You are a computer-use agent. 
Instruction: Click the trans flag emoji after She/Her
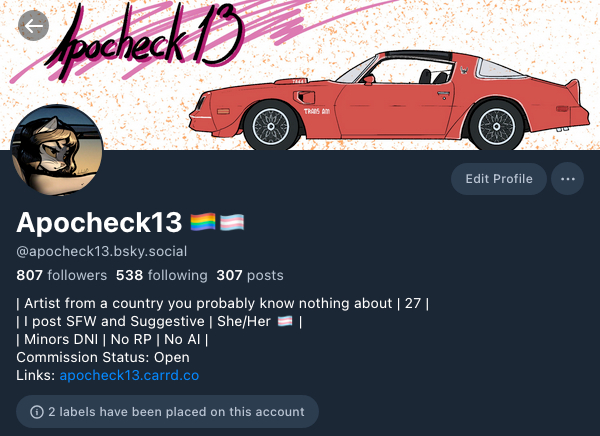[x=285, y=321]
